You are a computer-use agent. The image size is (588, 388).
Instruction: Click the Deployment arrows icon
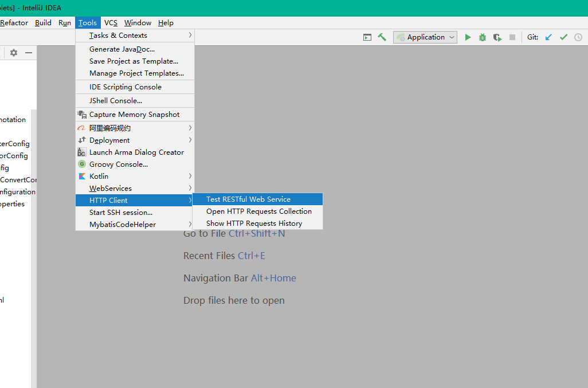click(82, 140)
